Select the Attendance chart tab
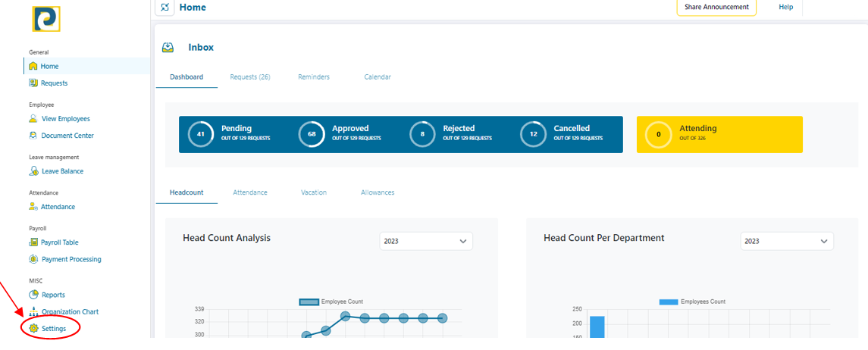 pos(250,193)
